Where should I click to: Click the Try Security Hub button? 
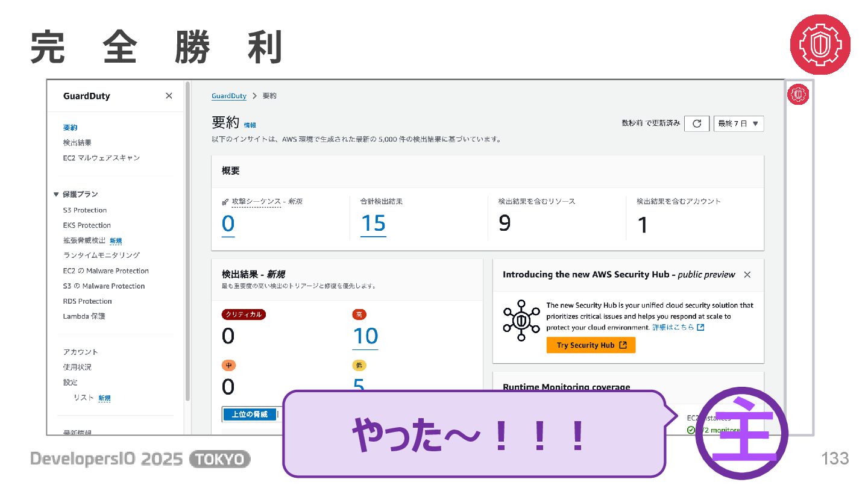coord(591,345)
